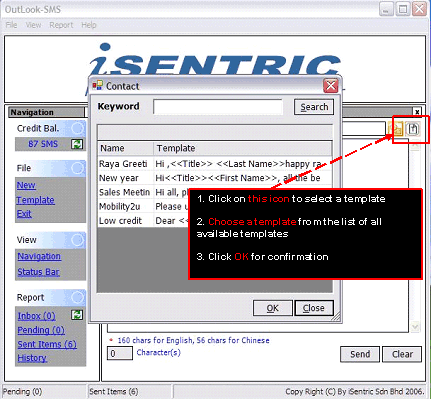Collapse the File section circle
Image resolution: width=432 pixels, height=399 pixels.
click(78, 168)
